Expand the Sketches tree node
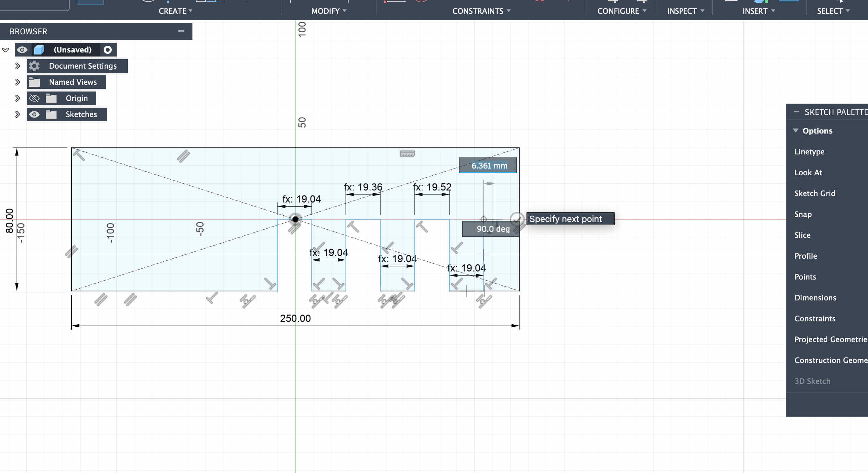This screenshot has width=868, height=473. pyautogui.click(x=17, y=114)
